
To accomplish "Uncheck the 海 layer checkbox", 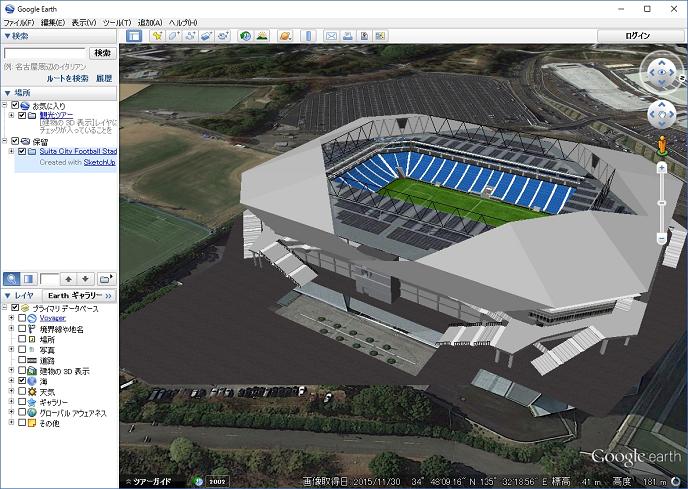I will 22,381.
